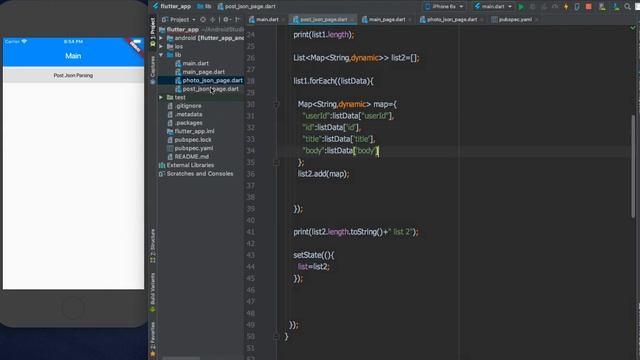Select main_page.dart in project tree
The height and width of the screenshot is (360, 640).
(x=203, y=72)
